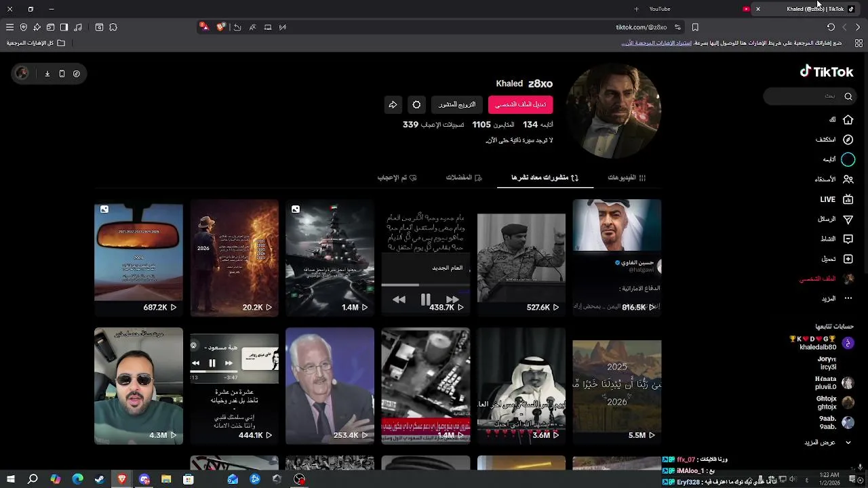Screen dimensions: 868x488
Task: Open the LIVE icon in sidebar
Action: click(848, 199)
